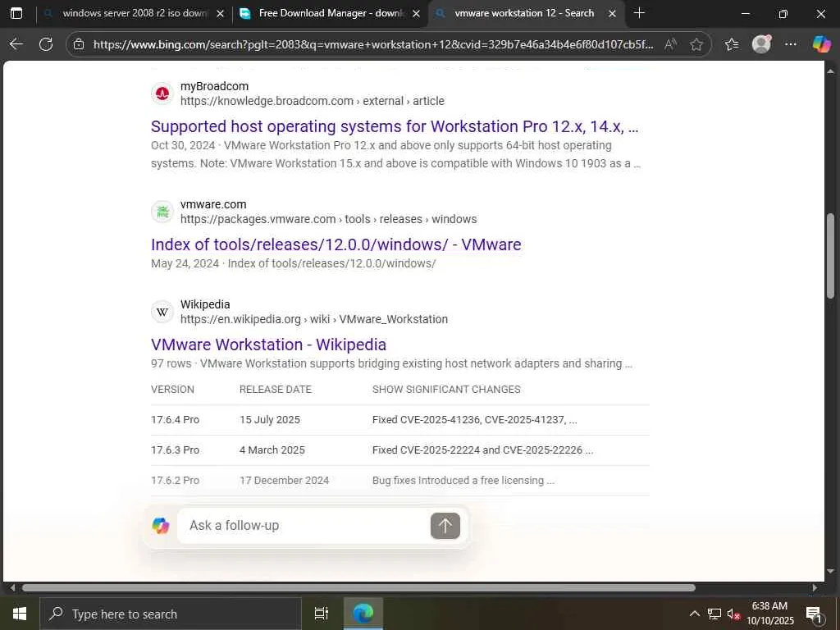The width and height of the screenshot is (840, 630).
Task: Click the 17.6.2 Pro version cell
Action: [x=176, y=481]
